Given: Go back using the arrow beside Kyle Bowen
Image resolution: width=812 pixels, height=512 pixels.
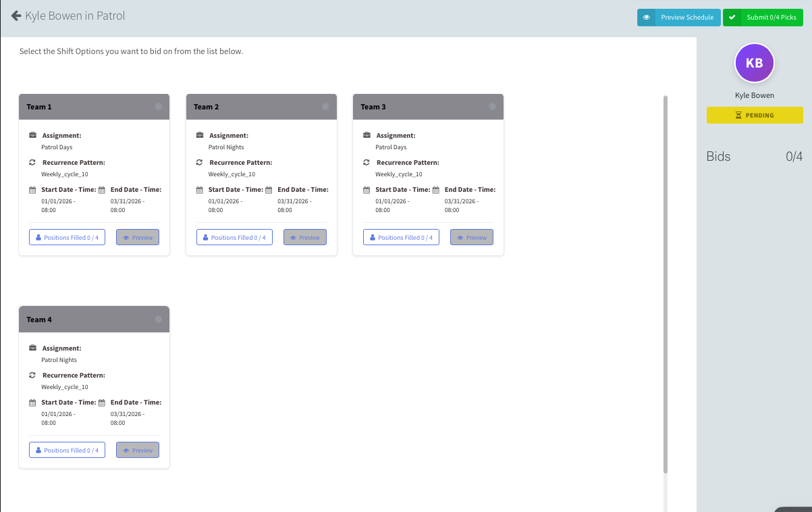Looking at the screenshot, I should point(16,16).
